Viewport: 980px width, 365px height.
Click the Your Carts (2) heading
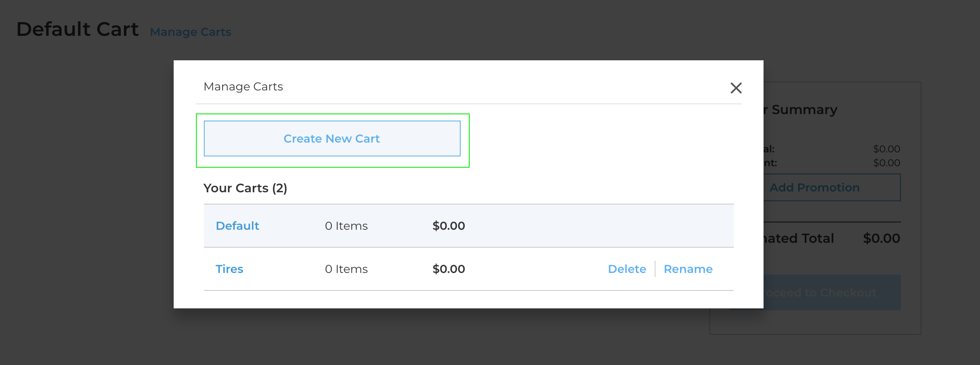pos(245,188)
